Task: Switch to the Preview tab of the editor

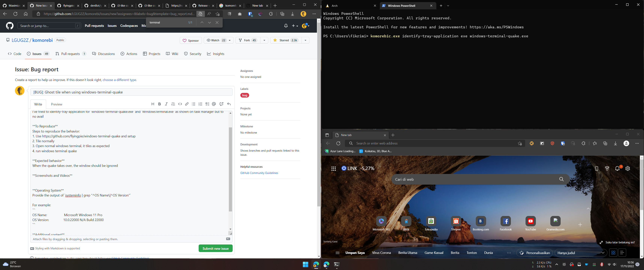Action: (x=57, y=104)
